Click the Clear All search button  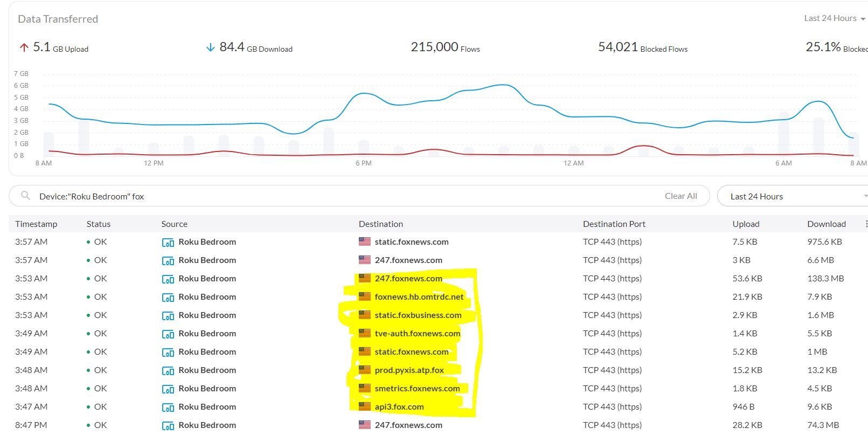(x=680, y=196)
